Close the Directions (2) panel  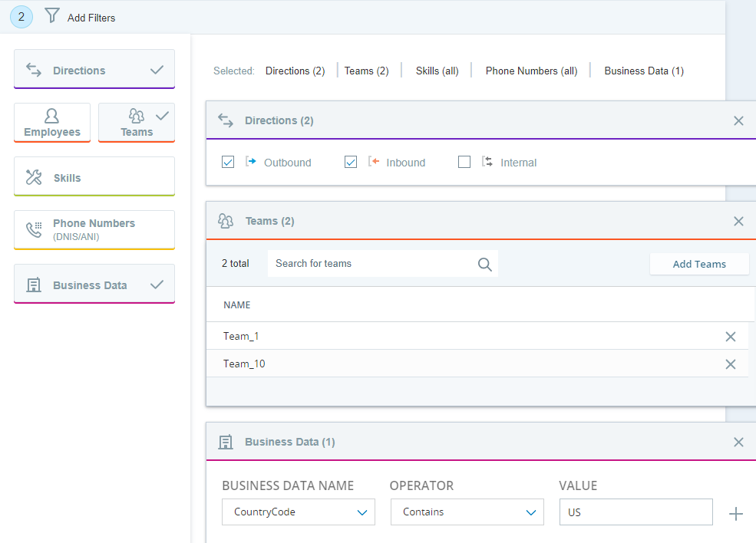pyautogui.click(x=738, y=120)
